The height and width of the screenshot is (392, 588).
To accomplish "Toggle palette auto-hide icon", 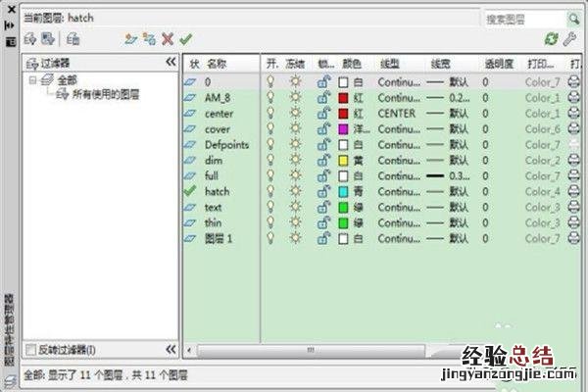I will point(10,25).
